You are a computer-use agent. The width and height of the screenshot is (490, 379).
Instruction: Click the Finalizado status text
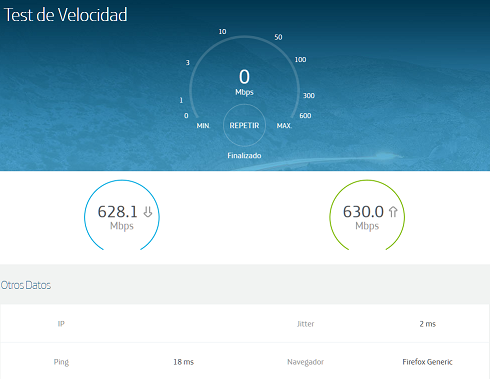(244, 156)
